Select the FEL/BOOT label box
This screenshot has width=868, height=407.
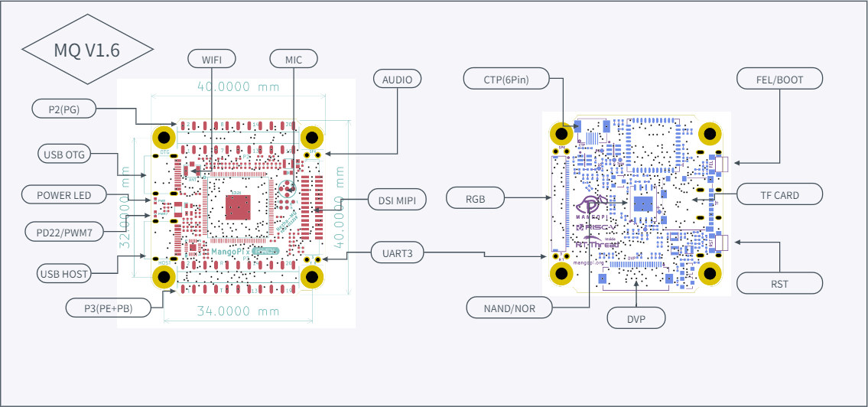pyautogui.click(x=779, y=79)
